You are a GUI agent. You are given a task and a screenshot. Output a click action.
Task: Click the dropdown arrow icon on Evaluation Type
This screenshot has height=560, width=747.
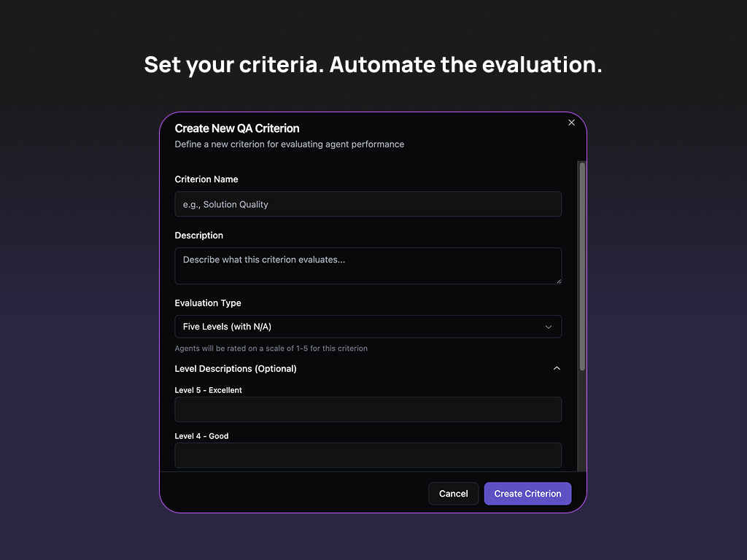pos(549,327)
